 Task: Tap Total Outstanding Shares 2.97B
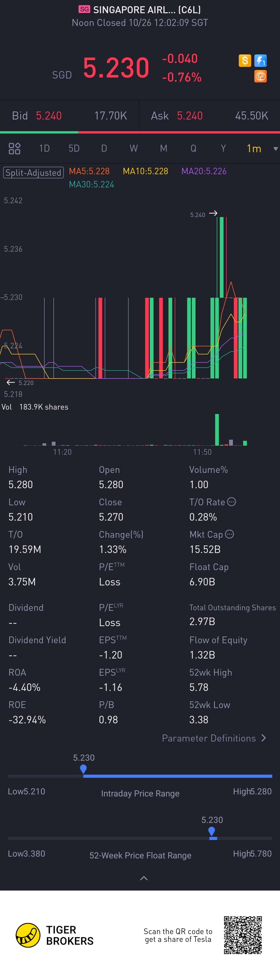[202, 621]
